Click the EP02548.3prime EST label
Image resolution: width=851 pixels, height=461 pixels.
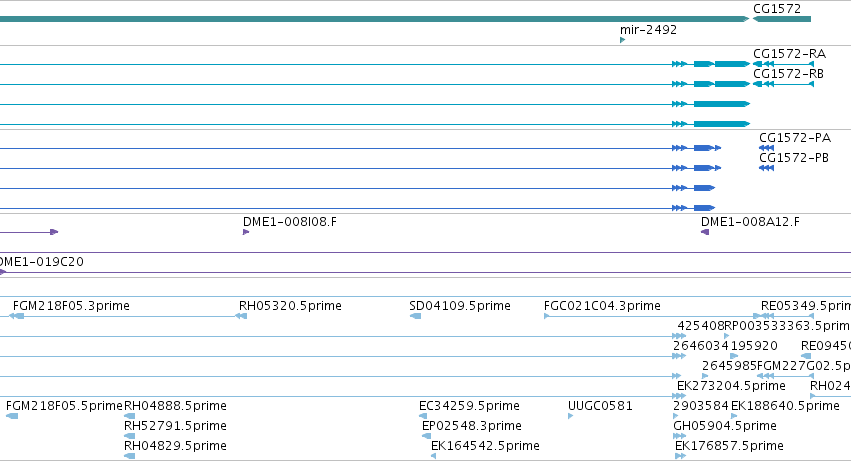pos(472,426)
